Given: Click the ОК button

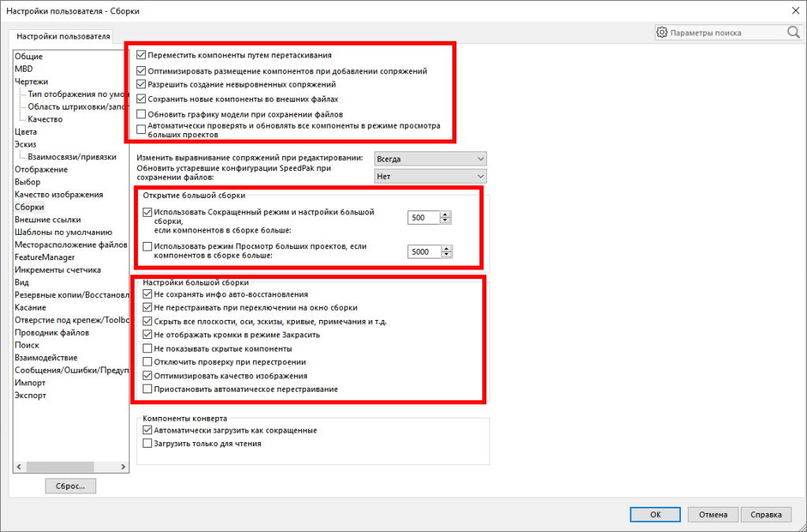Looking at the screenshot, I should tap(655, 515).
